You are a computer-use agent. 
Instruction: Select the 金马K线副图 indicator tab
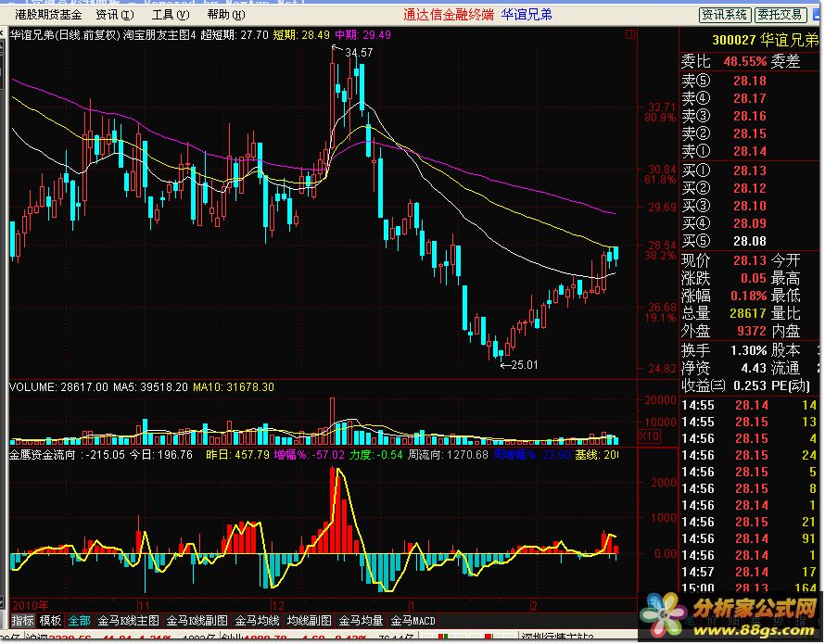coord(197,621)
